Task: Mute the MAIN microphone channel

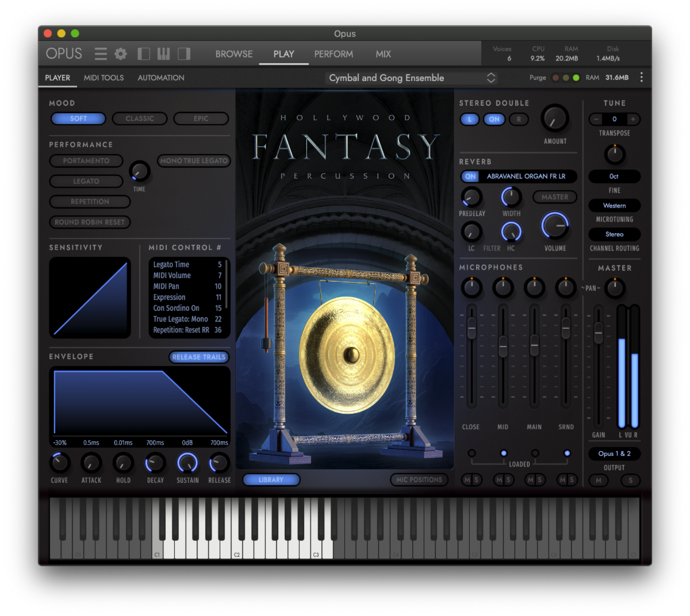Action: tap(530, 480)
